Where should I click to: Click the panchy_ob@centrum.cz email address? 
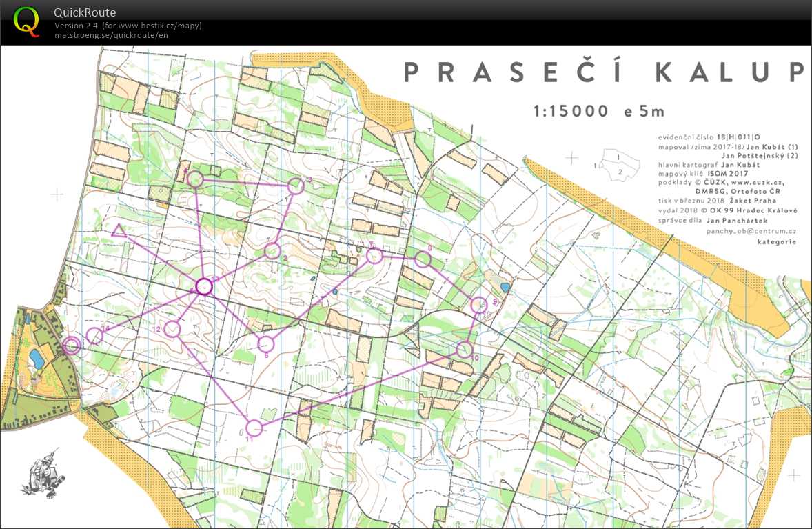click(751, 231)
